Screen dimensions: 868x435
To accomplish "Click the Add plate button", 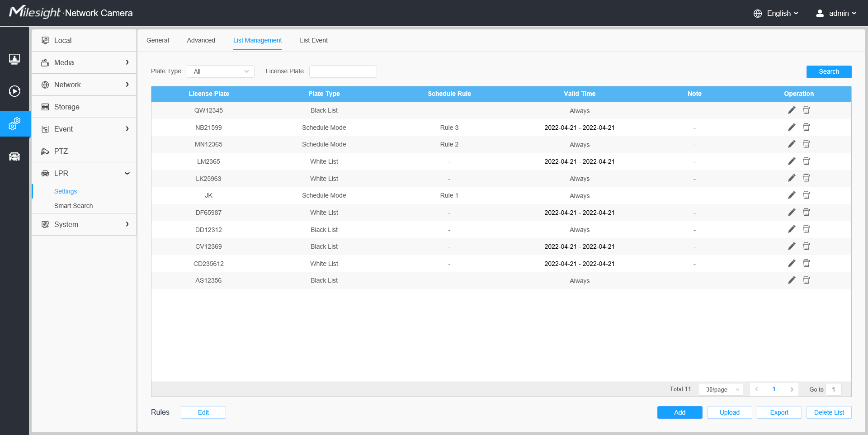I will pos(679,412).
